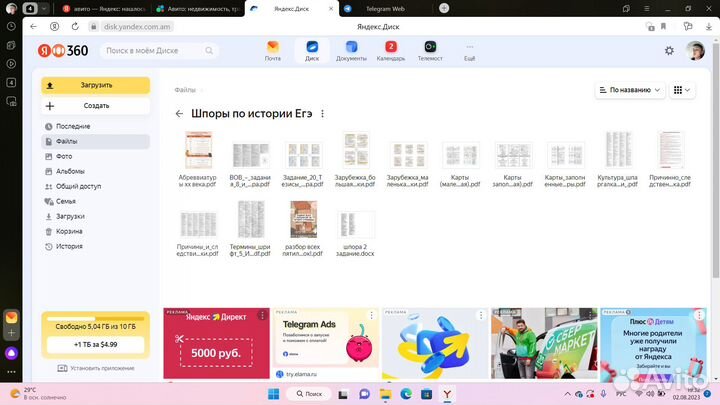Open Yandex Disk settings gear
This screenshot has height=405, width=720.
(669, 51)
